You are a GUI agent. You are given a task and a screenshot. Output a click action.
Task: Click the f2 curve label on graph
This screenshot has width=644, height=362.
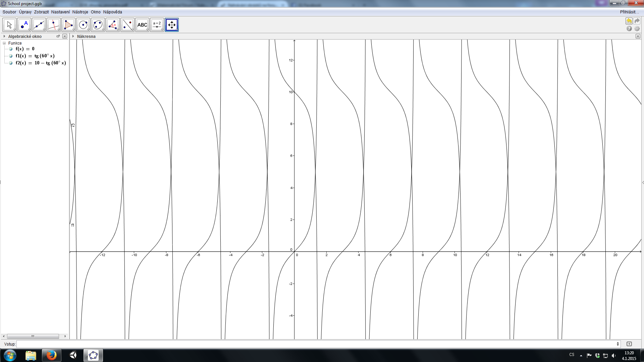point(73,125)
